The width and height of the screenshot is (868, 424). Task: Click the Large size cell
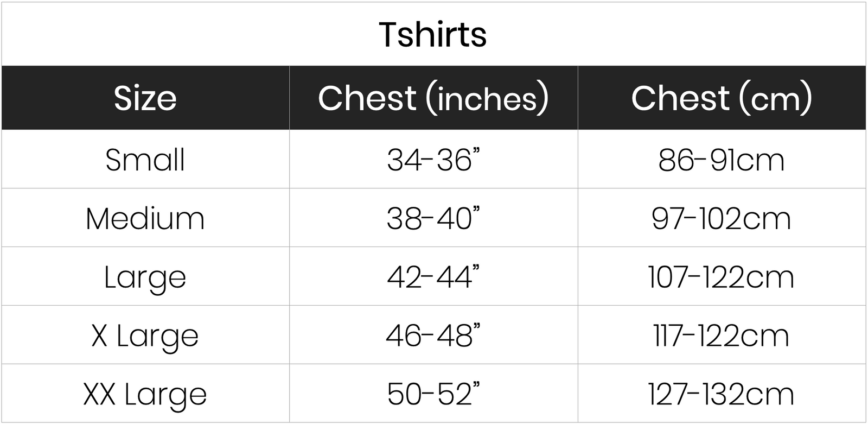click(145, 277)
